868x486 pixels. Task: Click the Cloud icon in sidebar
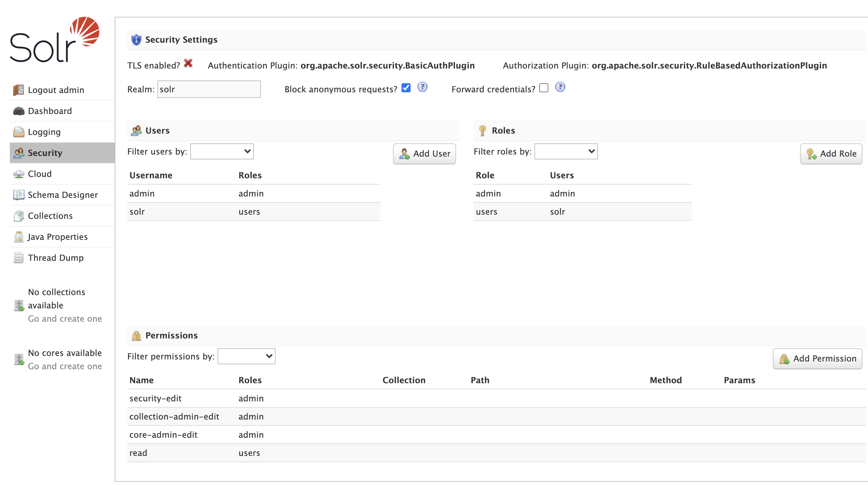19,174
